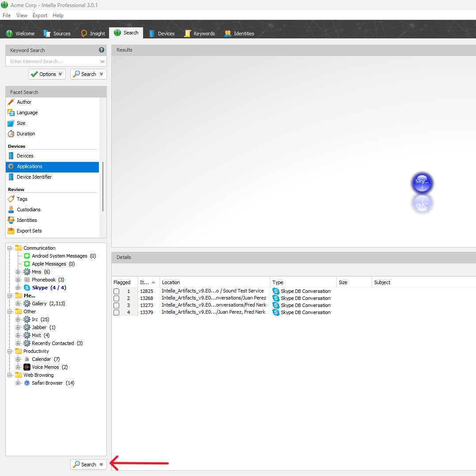The width and height of the screenshot is (476, 476).
Task: Click the Keyword Search help question mark icon
Action: pyautogui.click(x=102, y=50)
